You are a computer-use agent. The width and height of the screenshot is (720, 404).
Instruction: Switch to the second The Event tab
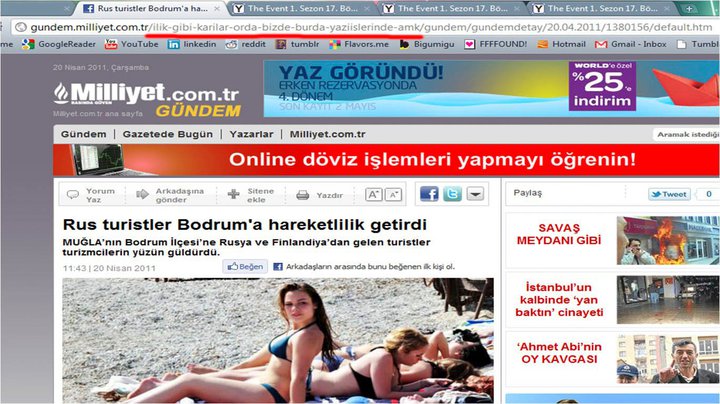(450, 8)
